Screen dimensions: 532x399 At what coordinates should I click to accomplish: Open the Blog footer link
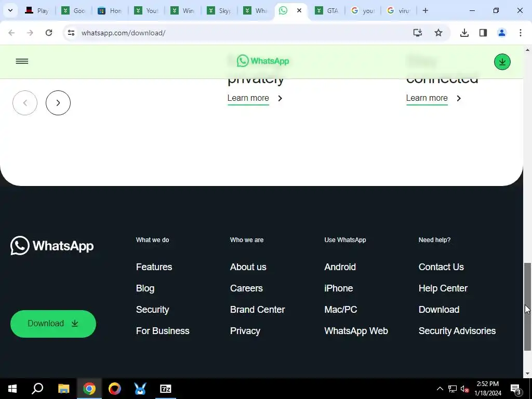click(x=145, y=288)
